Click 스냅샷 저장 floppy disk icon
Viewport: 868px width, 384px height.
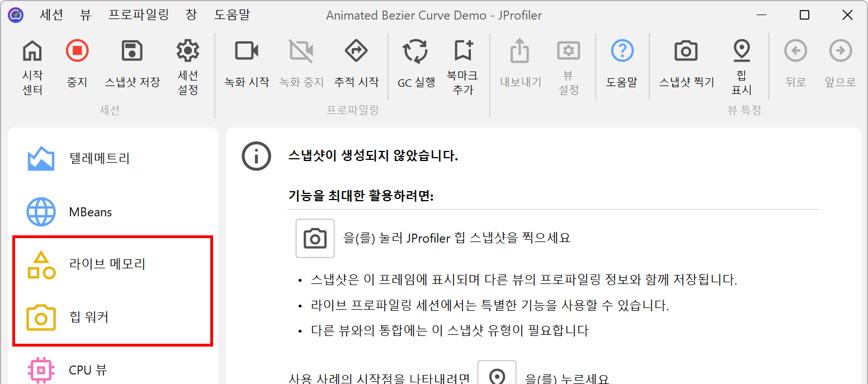pos(133,51)
